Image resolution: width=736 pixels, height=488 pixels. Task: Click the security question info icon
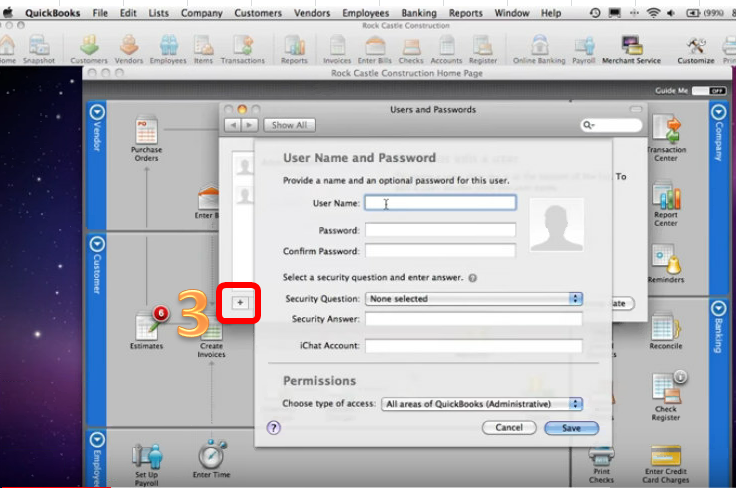(x=473, y=278)
